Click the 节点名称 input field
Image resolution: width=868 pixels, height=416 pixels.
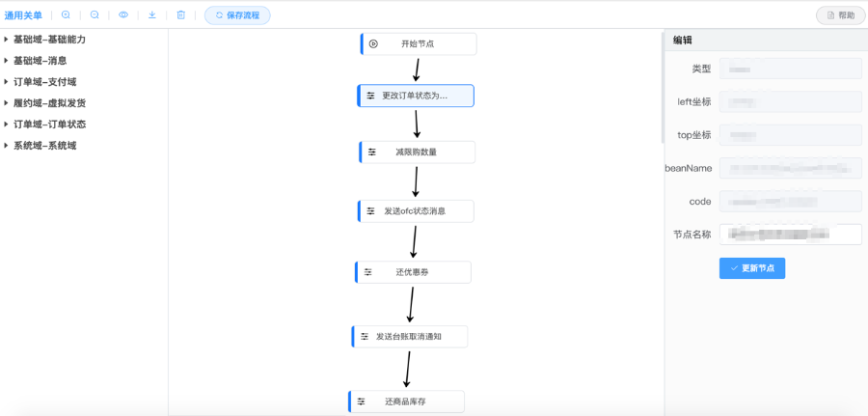(790, 235)
